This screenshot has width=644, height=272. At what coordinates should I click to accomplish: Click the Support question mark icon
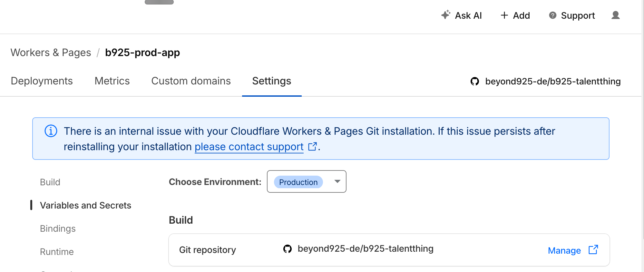pyautogui.click(x=552, y=15)
